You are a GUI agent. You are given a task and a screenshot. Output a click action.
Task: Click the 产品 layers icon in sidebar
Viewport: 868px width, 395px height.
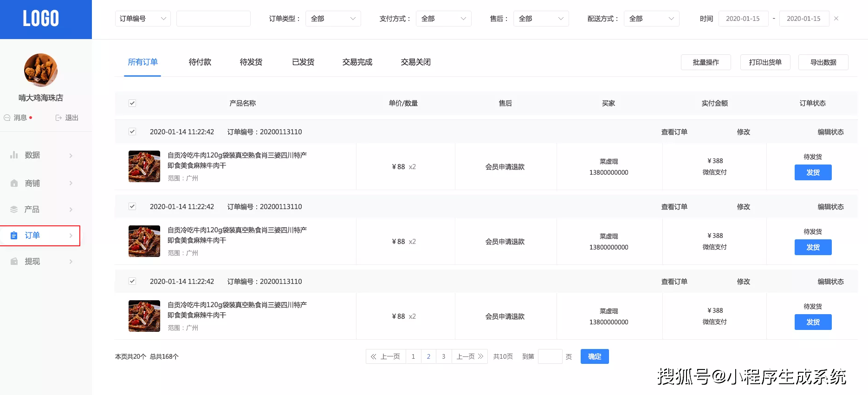[14, 209]
